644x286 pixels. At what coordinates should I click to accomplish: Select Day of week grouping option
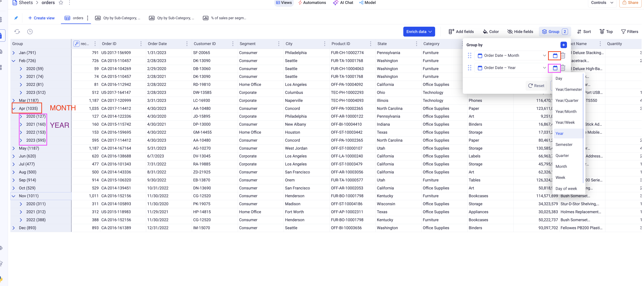point(566,189)
